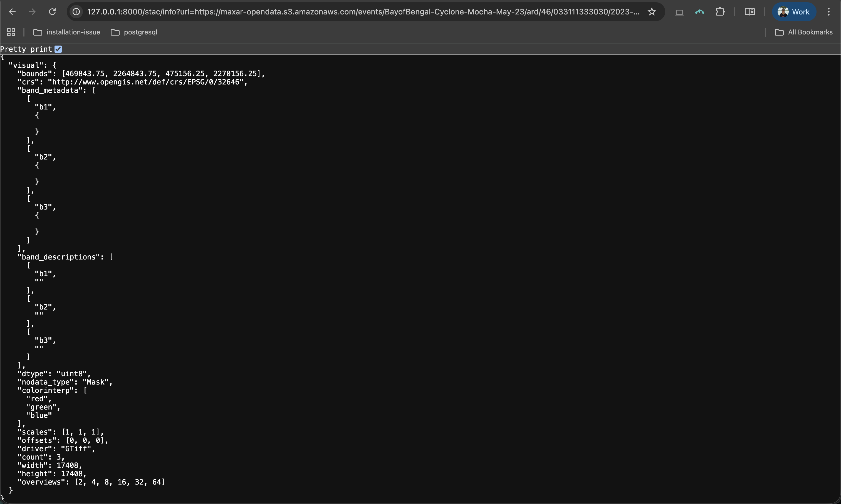Viewport: 841px width, 504px height.
Task: Open the Extensions puzzle piece menu
Action: (x=720, y=12)
